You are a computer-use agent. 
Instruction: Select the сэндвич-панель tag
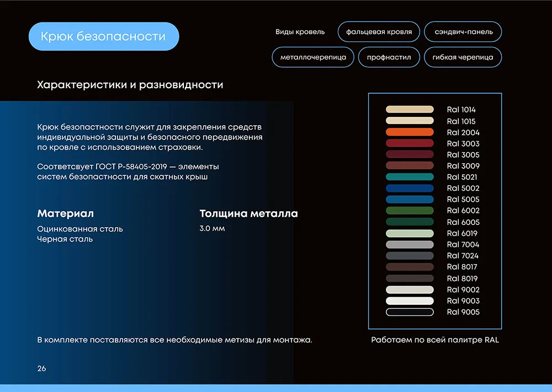tap(463, 32)
